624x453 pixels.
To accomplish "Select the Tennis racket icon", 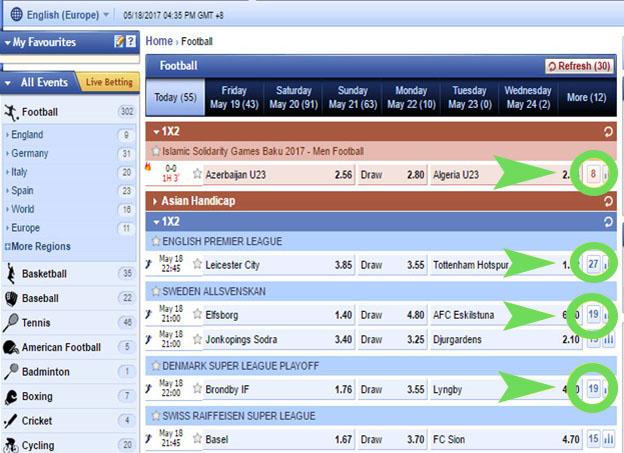I will [x=11, y=322].
